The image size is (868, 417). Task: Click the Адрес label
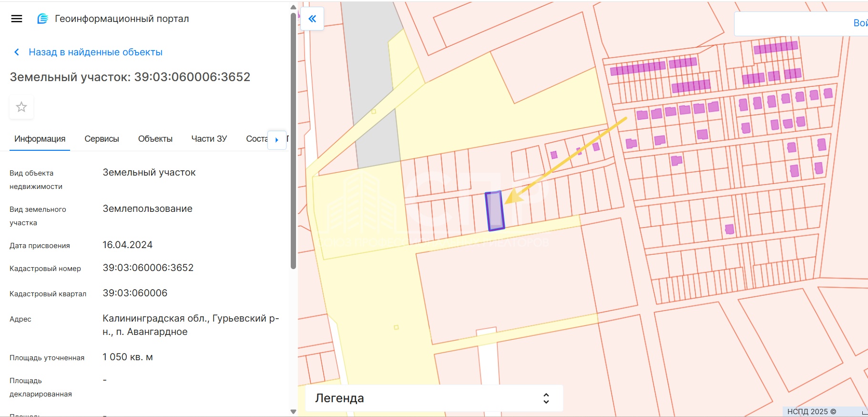[20, 319]
